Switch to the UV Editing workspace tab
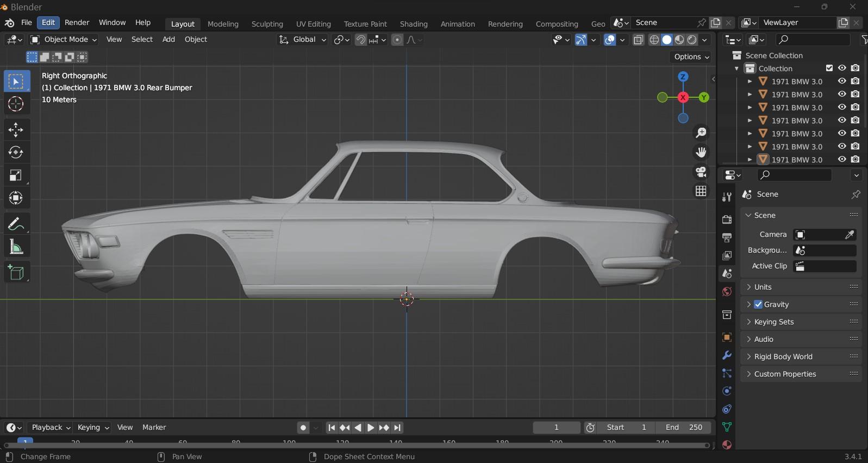The image size is (868, 463). coord(313,24)
